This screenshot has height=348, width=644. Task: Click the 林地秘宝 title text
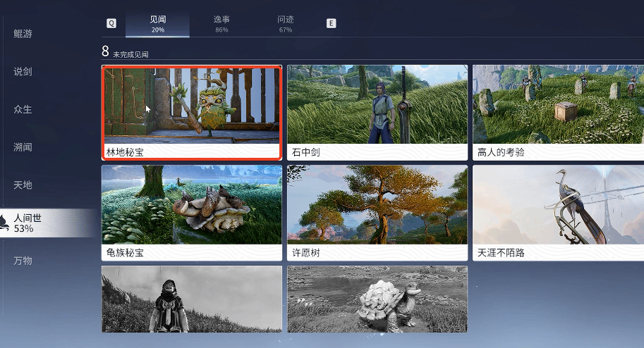tap(125, 152)
